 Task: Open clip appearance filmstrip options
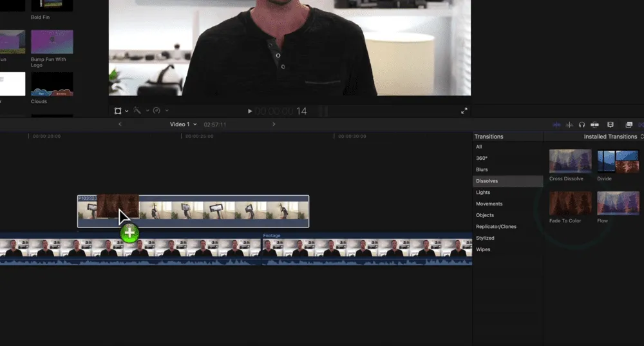pyautogui.click(x=611, y=124)
